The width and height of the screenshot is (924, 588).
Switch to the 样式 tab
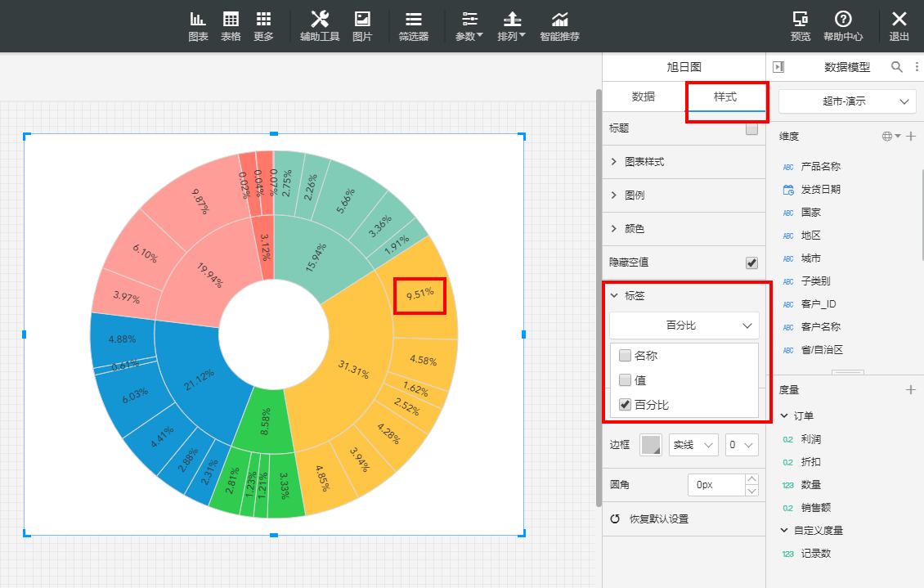[x=725, y=97]
